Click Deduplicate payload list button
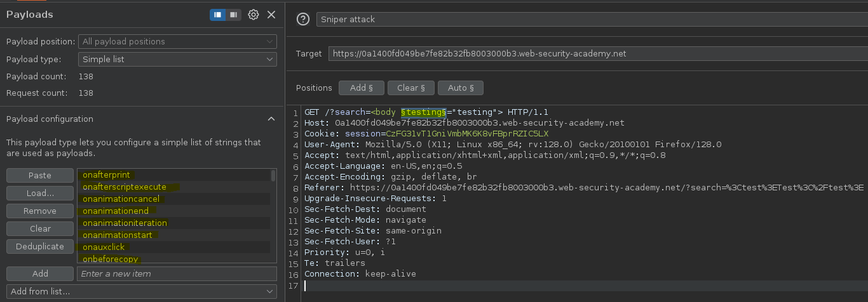Screen dimensions: 868x302 [40, 246]
